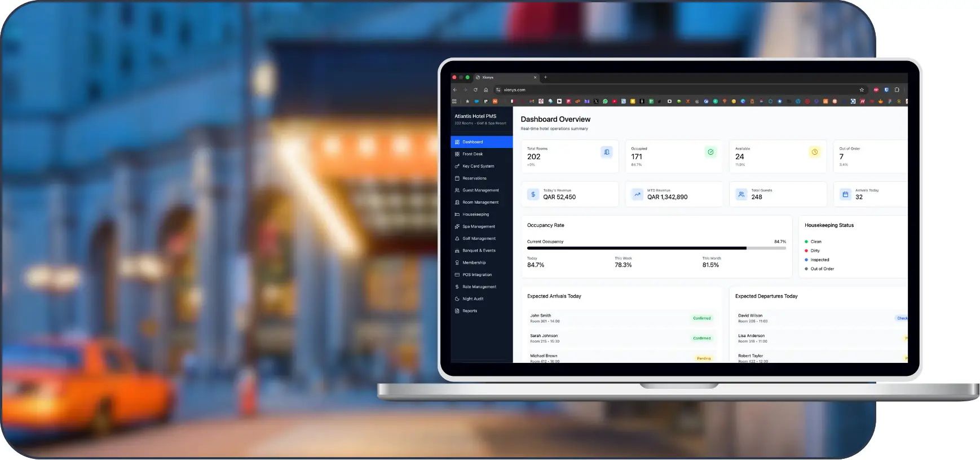The height and width of the screenshot is (460, 980).
Task: Open a new browser tab
Action: [545, 77]
